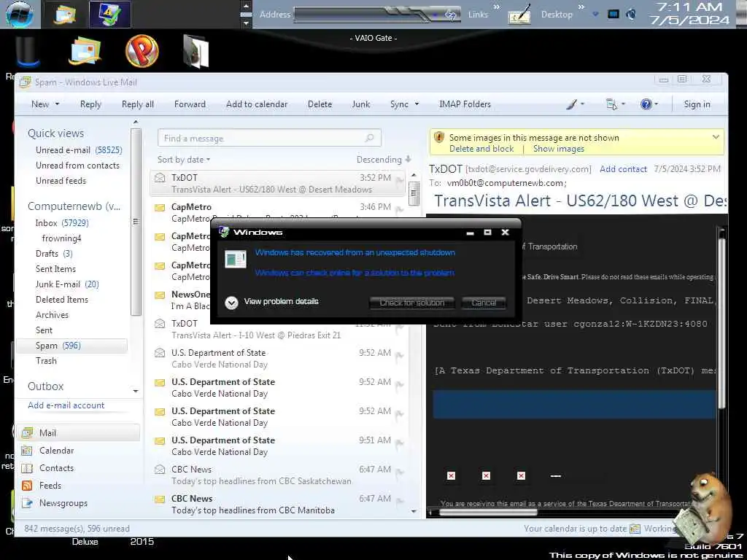The image size is (747, 560).
Task: Click Windows Live Mail taskbar icon
Action: (66, 14)
